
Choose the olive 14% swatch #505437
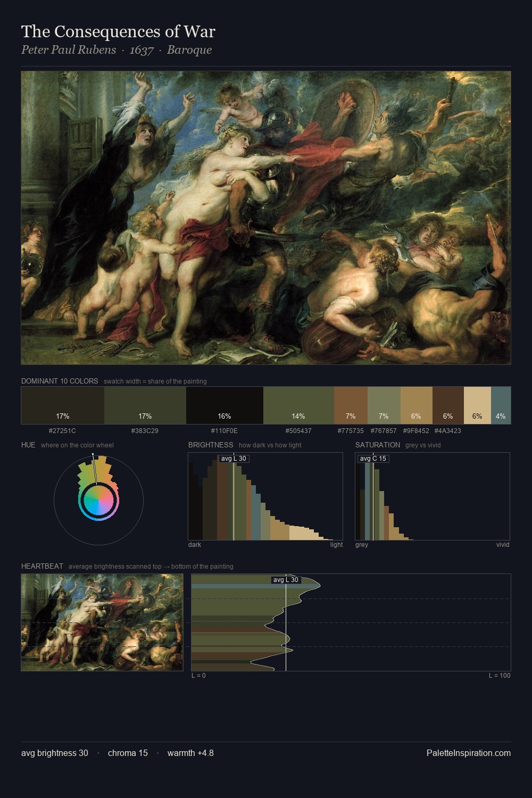click(298, 405)
